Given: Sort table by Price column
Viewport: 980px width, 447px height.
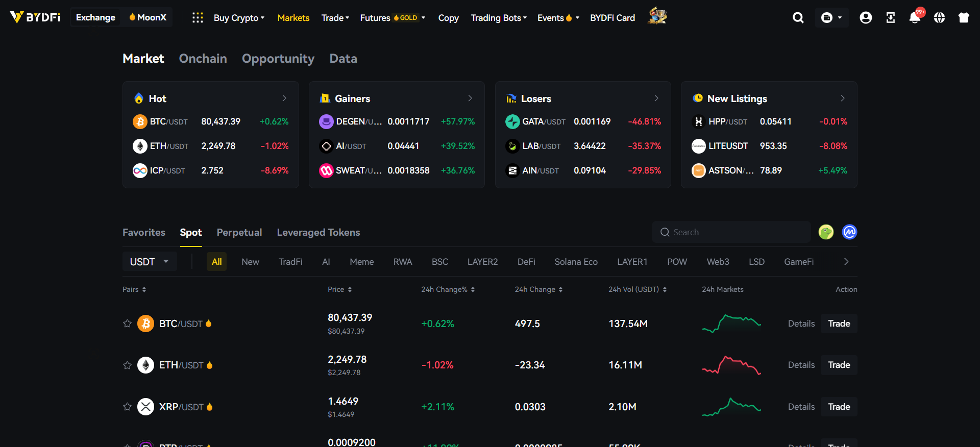Looking at the screenshot, I should (340, 289).
